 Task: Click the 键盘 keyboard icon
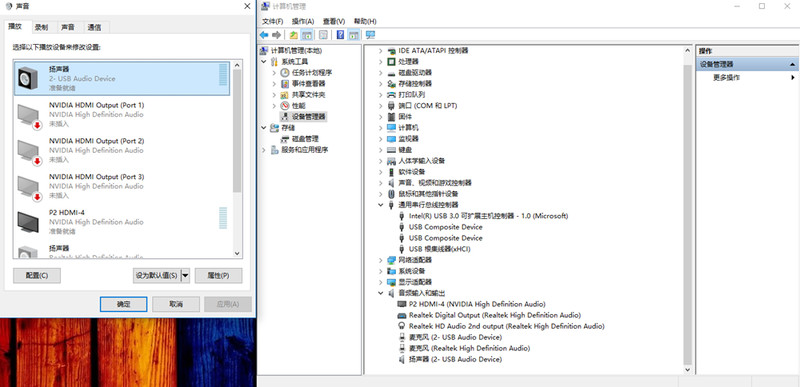pos(391,150)
